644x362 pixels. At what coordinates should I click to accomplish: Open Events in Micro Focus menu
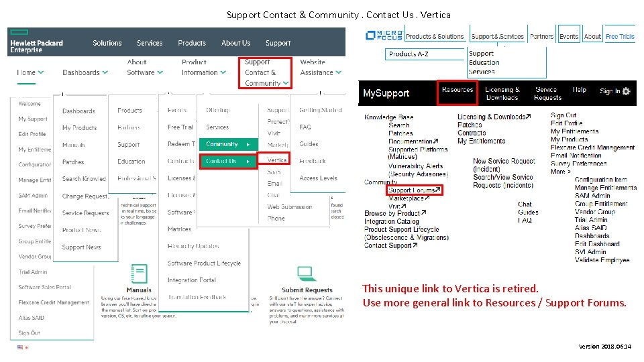(x=569, y=36)
